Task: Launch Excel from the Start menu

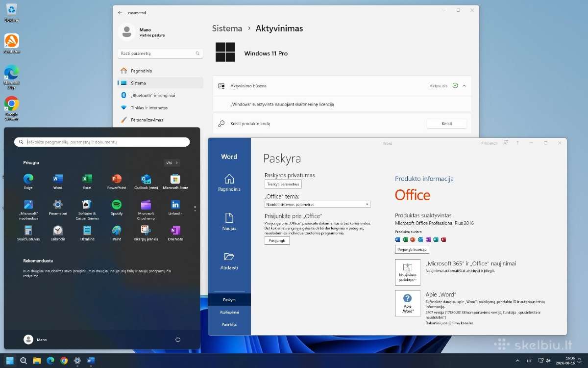Action: click(x=87, y=182)
